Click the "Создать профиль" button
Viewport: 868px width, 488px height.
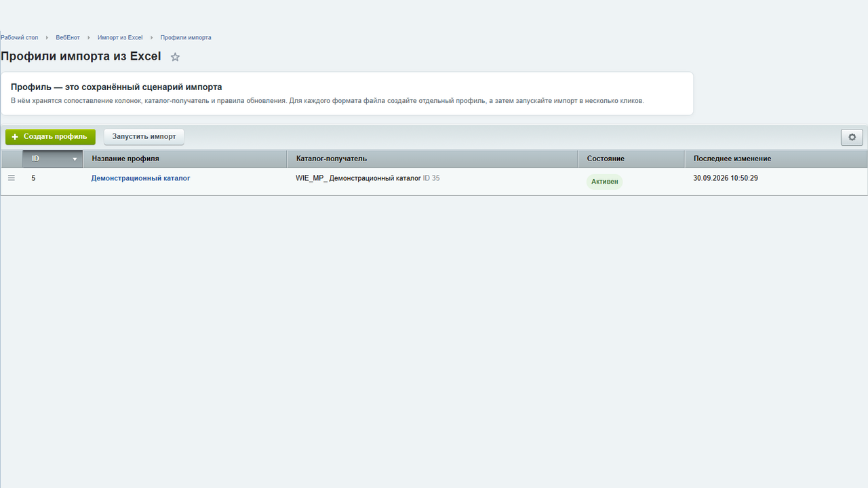click(50, 137)
